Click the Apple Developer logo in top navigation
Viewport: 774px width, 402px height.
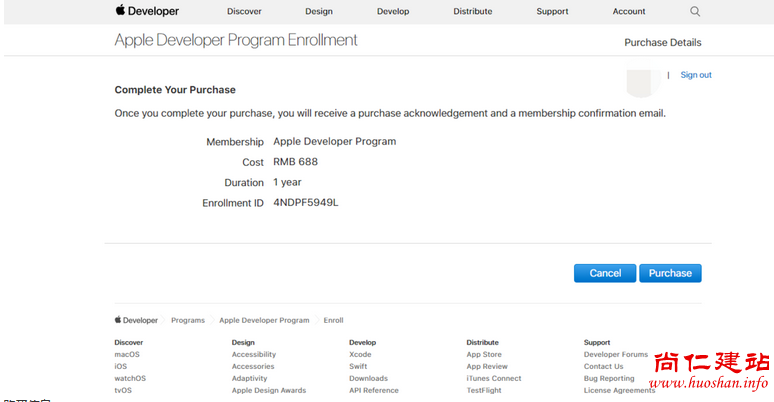(147, 11)
